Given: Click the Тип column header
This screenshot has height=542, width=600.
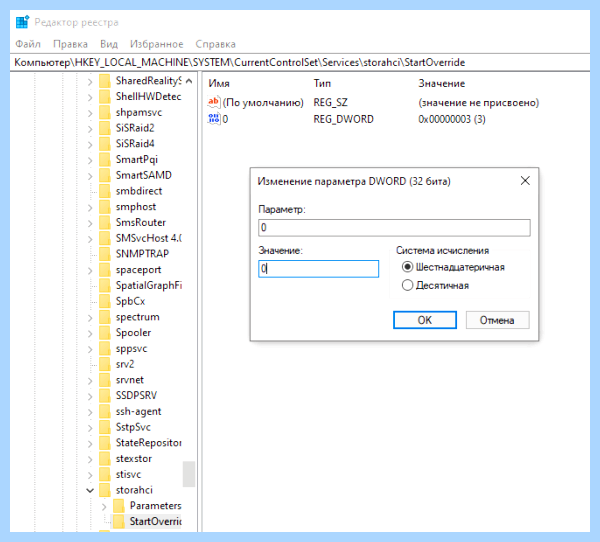Looking at the screenshot, I should coord(322,83).
